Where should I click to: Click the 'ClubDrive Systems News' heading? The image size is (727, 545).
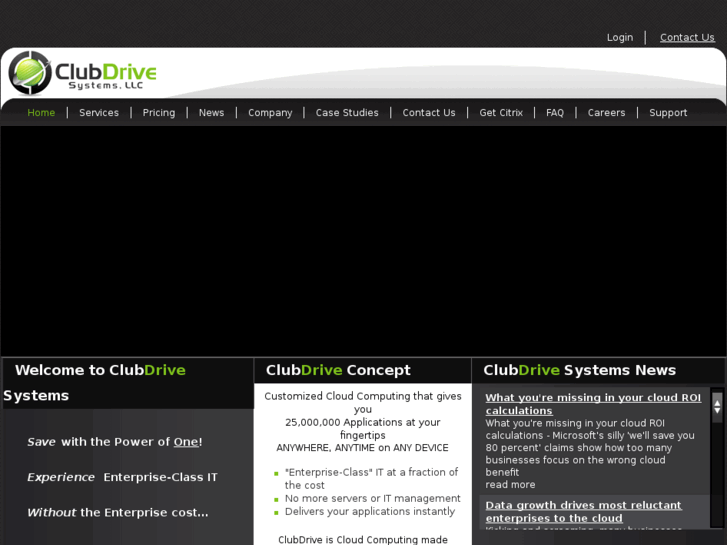[580, 370]
